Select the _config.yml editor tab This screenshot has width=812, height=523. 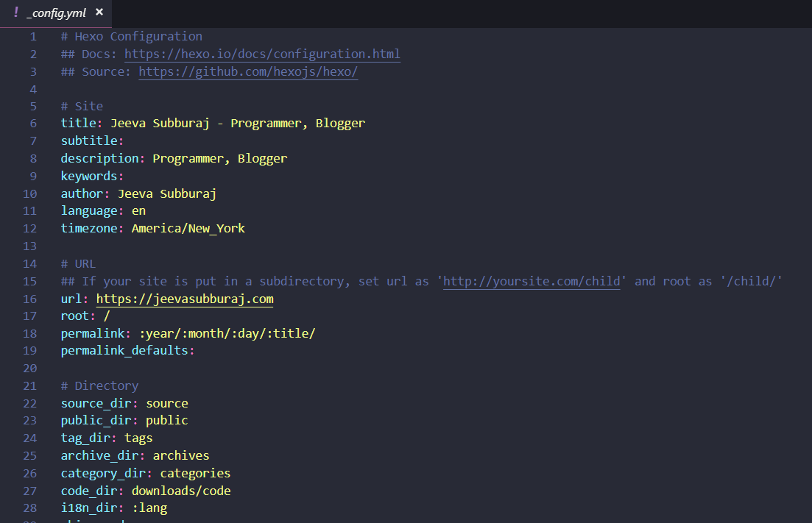56,13
